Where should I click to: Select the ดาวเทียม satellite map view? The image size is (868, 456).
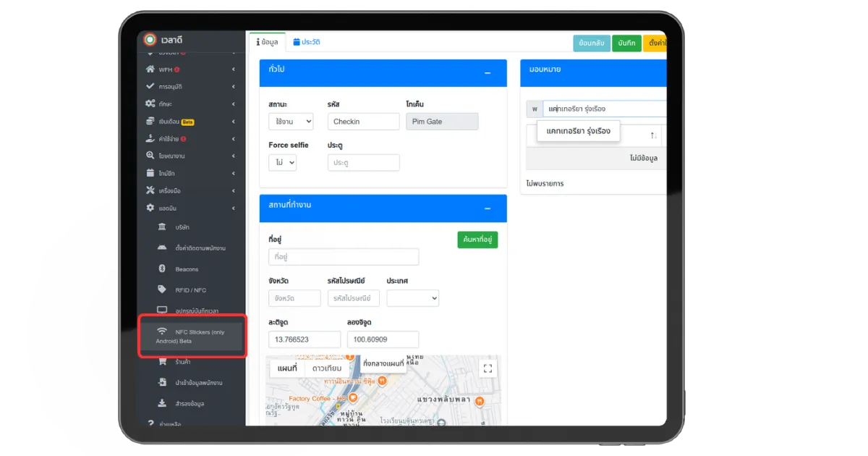(x=328, y=368)
